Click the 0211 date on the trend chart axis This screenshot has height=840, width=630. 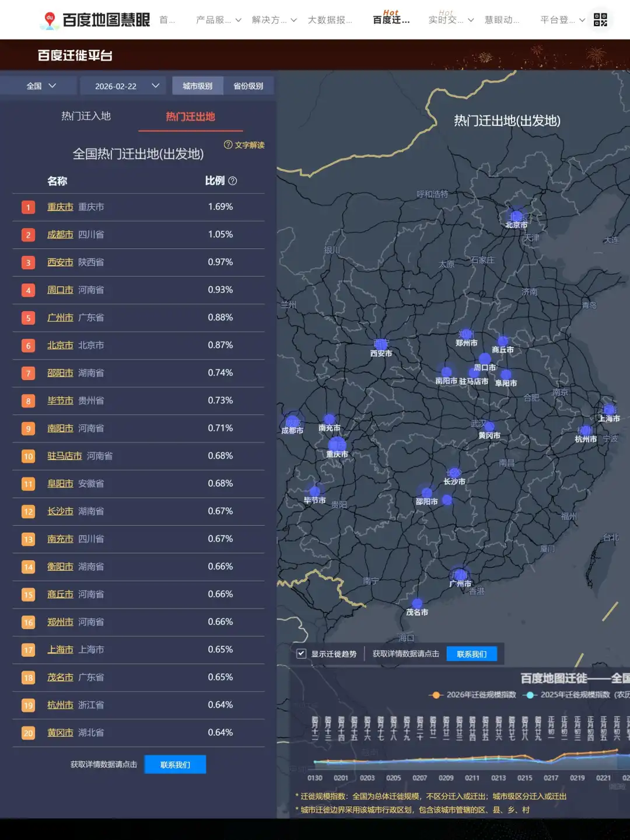point(472,778)
